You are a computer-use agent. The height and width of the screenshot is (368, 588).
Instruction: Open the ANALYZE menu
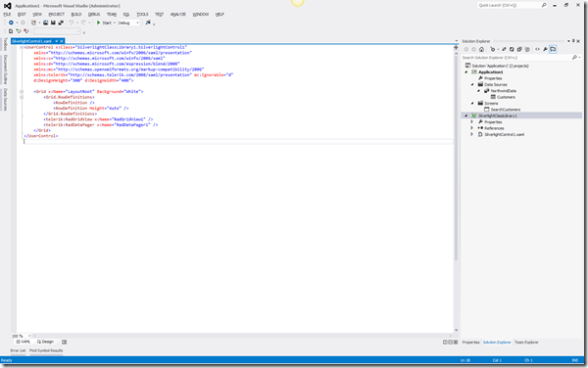point(178,15)
